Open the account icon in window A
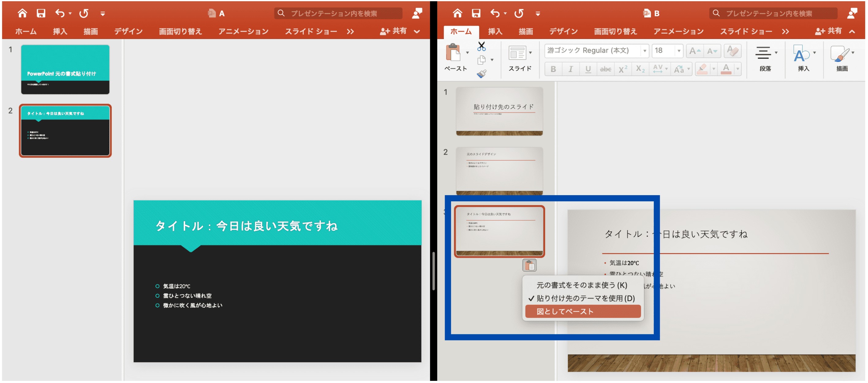This screenshot has width=868, height=383. pyautogui.click(x=417, y=13)
